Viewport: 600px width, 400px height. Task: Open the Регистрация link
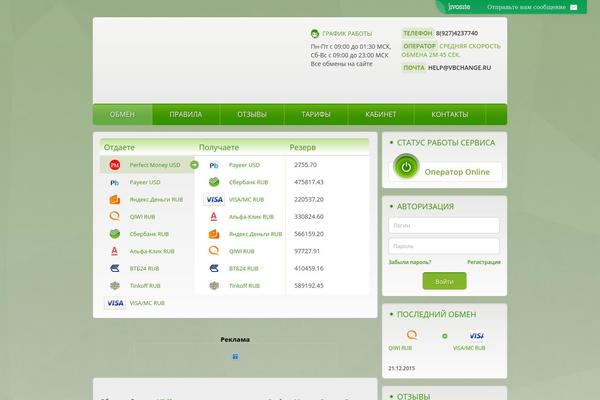point(484,262)
